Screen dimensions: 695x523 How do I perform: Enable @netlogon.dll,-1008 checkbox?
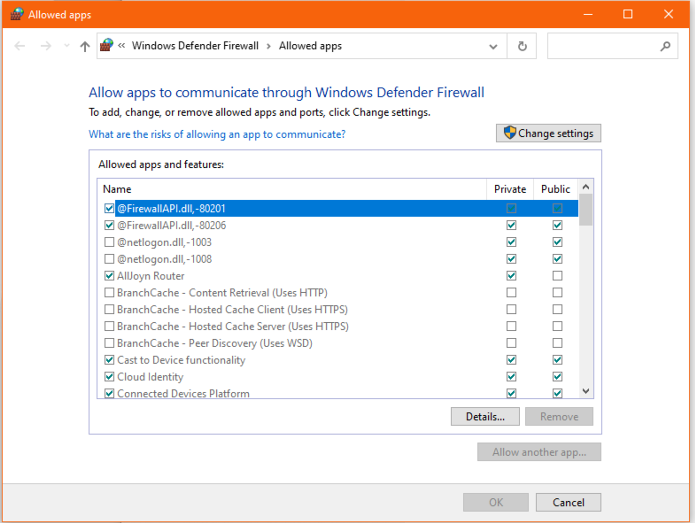[x=109, y=259]
